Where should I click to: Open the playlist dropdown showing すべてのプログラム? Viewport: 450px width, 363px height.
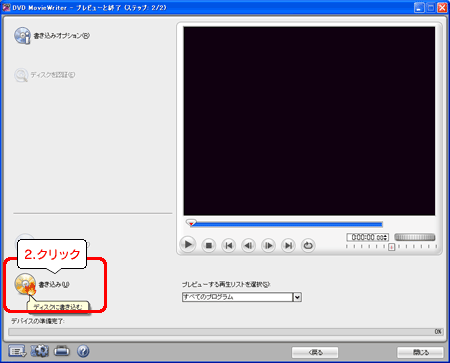pos(242,297)
